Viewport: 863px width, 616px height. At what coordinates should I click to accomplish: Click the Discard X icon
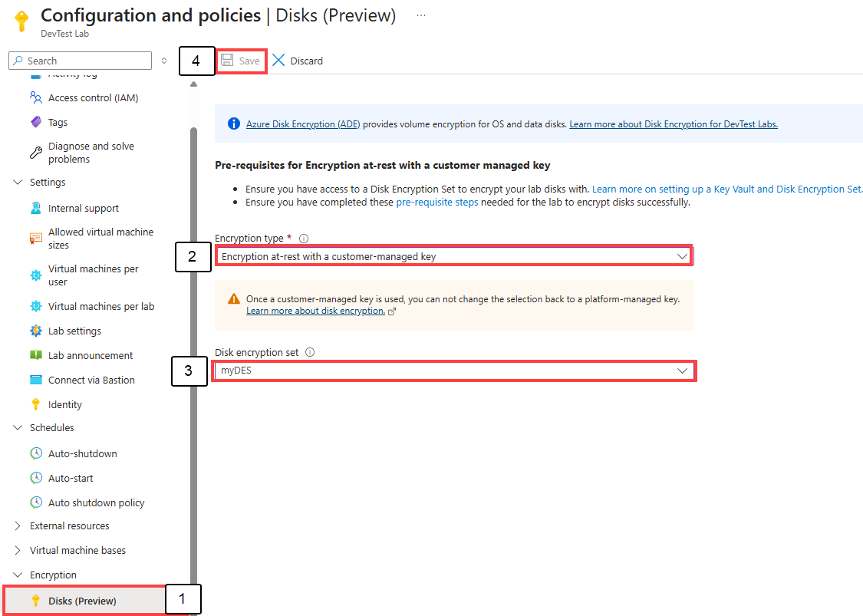click(278, 60)
